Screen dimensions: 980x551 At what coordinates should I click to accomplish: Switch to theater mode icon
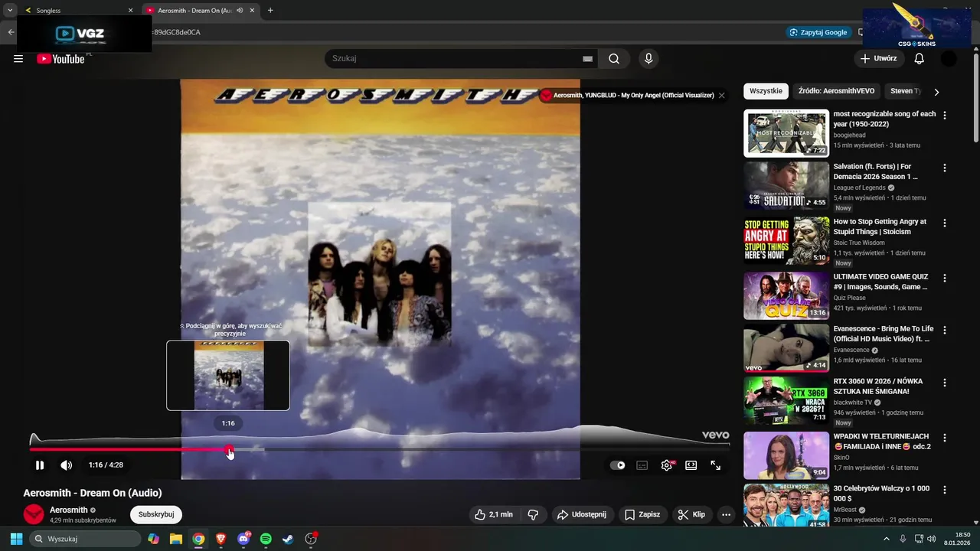tap(691, 465)
